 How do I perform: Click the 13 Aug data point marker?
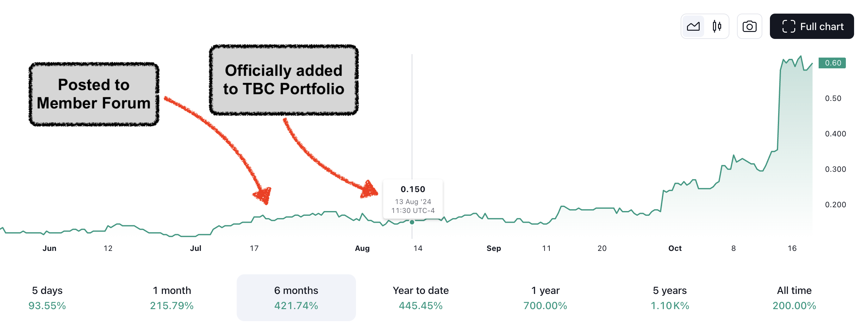click(x=412, y=222)
